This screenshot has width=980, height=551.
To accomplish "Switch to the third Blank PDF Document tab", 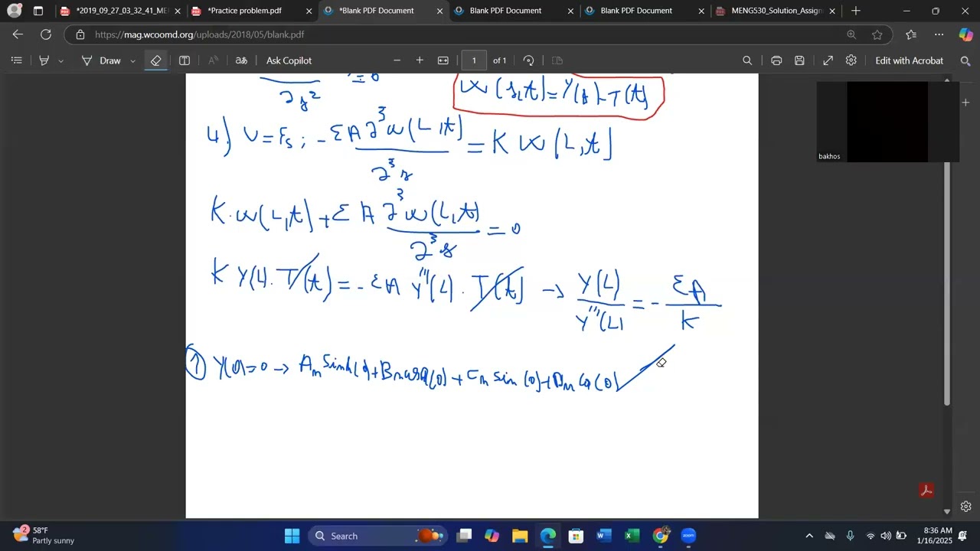I will (636, 11).
